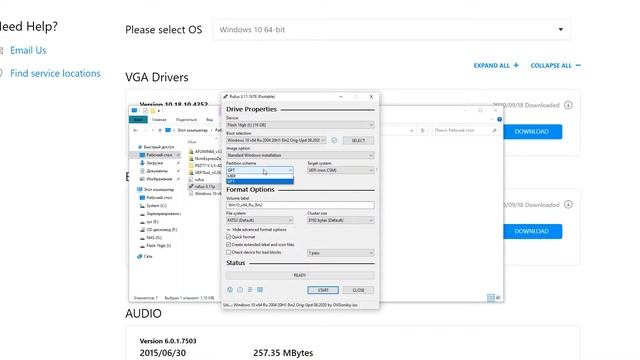Viewport: 640px width, 360px height.
Task: Click START button in Rufus
Action: click(322, 290)
